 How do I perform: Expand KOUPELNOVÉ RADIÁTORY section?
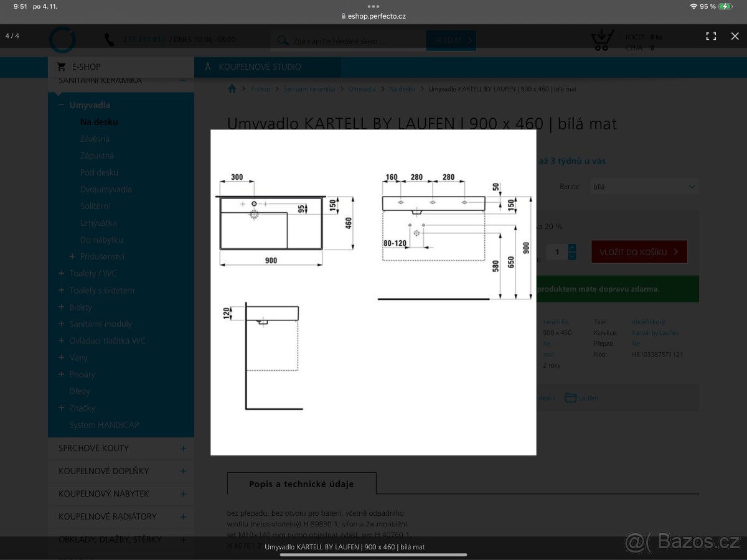pos(183,516)
